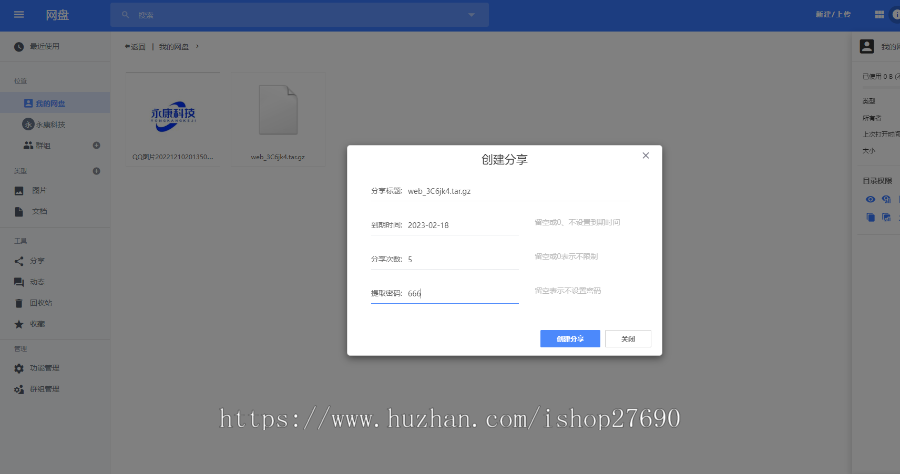Expand the chevron after the 我的网盘 breadcrumb
Image resolution: width=900 pixels, height=474 pixels.
pyautogui.click(x=197, y=46)
